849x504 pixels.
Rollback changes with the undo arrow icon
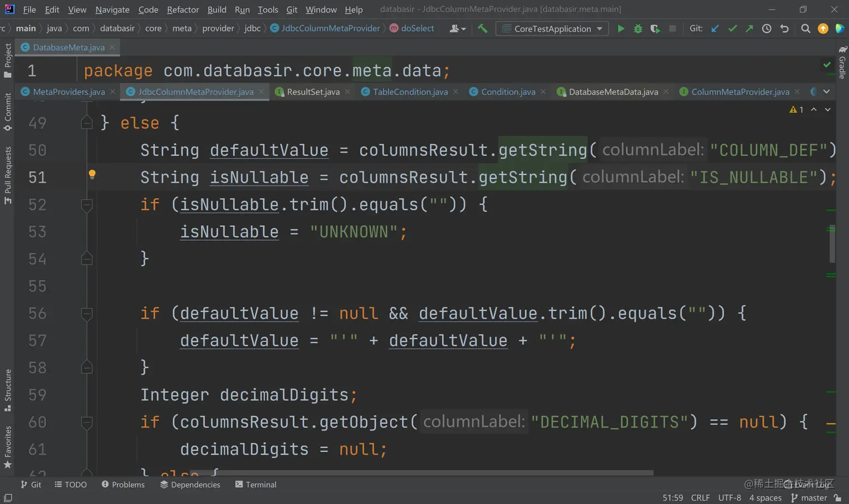[784, 29]
